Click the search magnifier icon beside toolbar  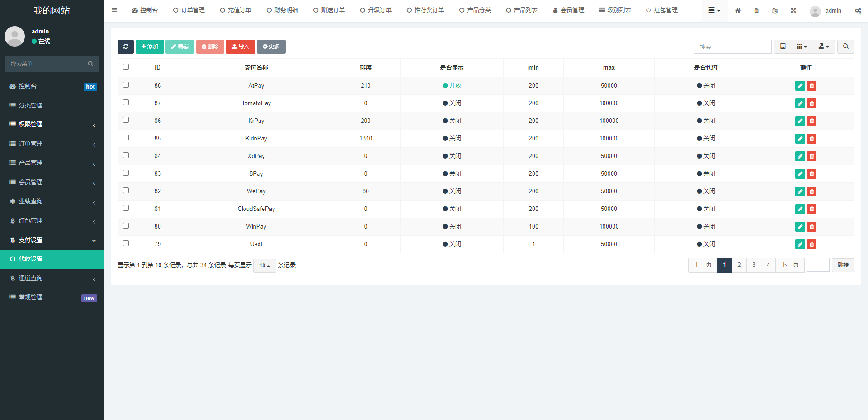pos(845,47)
